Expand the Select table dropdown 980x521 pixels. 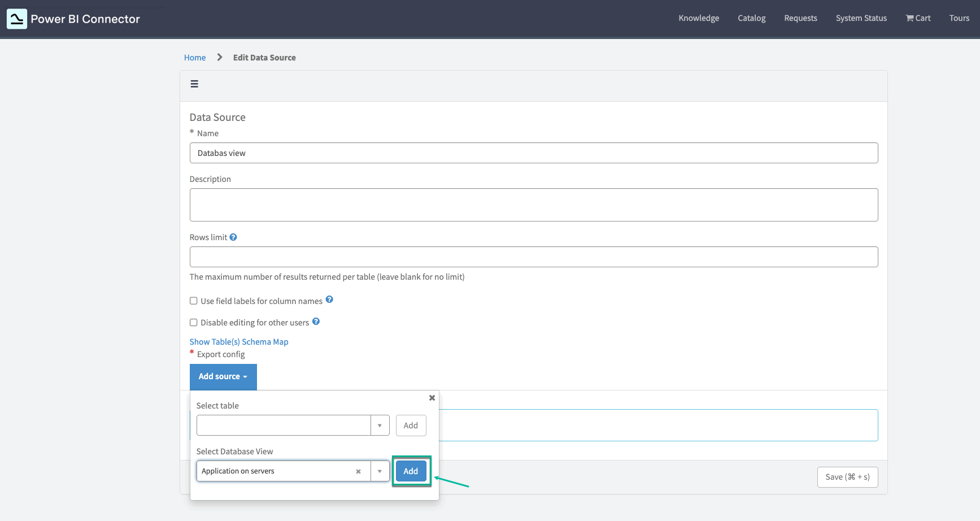(x=380, y=425)
